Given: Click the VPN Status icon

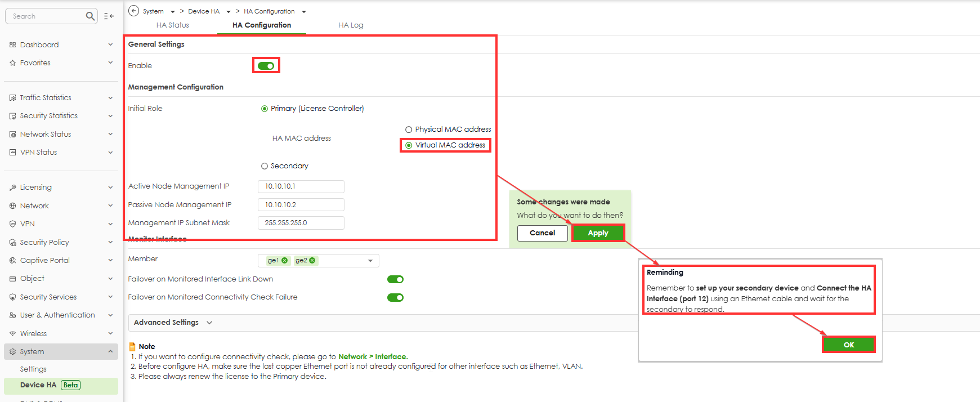Looking at the screenshot, I should pyautogui.click(x=12, y=153).
